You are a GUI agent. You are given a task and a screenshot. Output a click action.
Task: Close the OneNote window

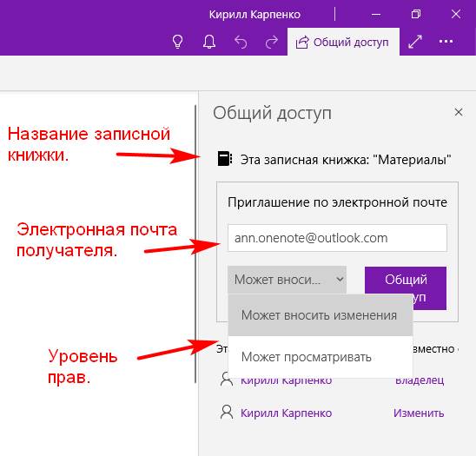tap(456, 14)
